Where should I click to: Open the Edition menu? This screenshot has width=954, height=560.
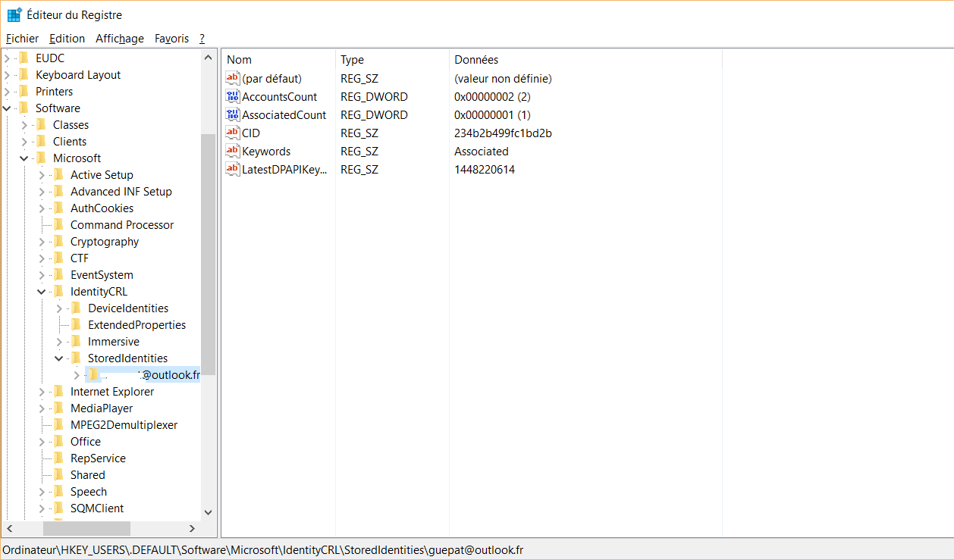pos(67,39)
